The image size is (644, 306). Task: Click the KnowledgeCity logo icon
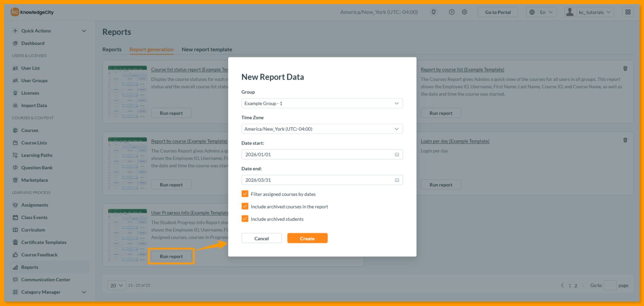(x=15, y=12)
